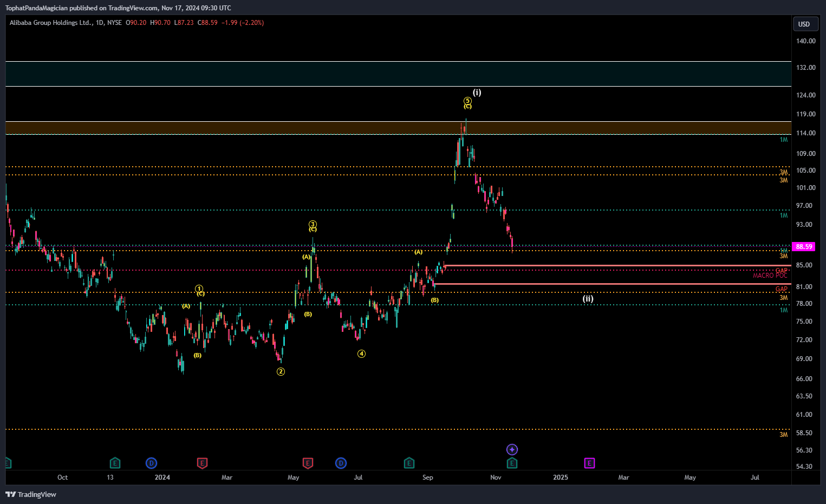Click the circled 1 wave label
Viewport: 826px width, 504px height.
click(x=199, y=289)
